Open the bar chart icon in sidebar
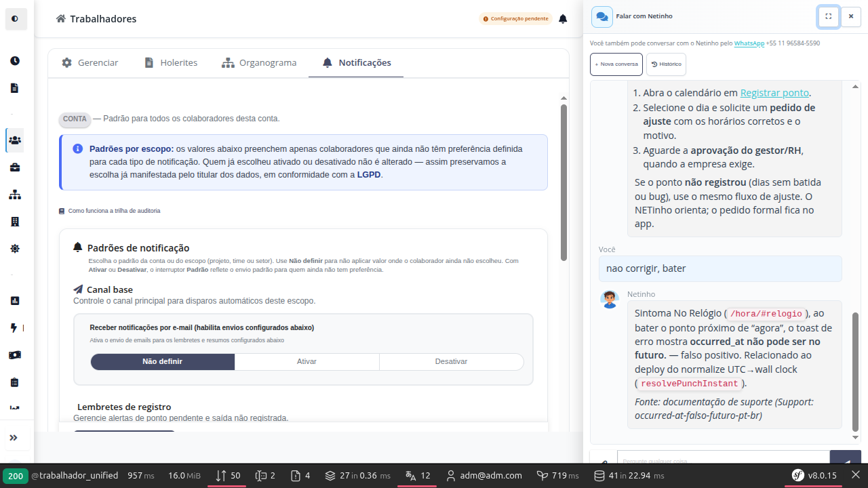The height and width of the screenshot is (488, 868). tap(15, 301)
